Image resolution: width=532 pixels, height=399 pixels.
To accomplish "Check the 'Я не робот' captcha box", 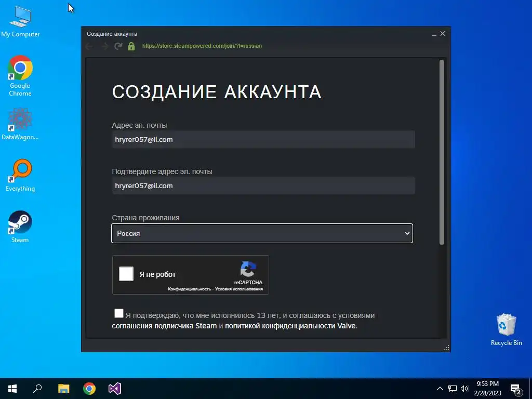I will click(x=126, y=274).
